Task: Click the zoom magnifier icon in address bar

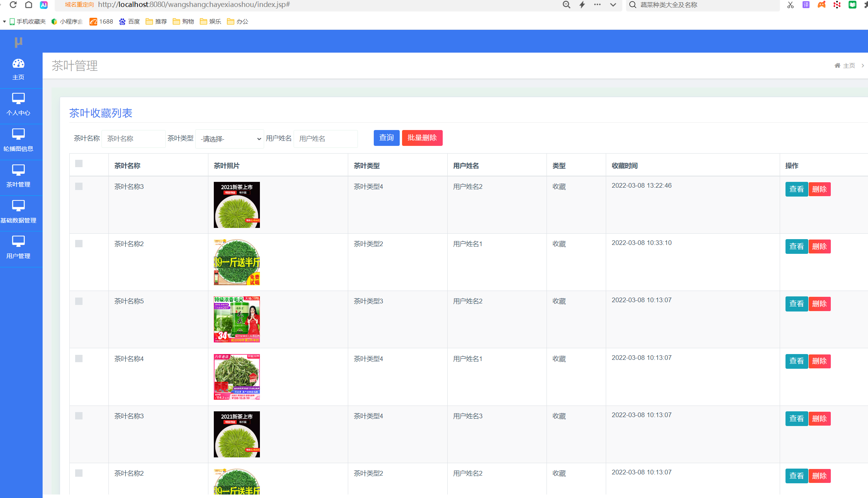Action: click(566, 5)
